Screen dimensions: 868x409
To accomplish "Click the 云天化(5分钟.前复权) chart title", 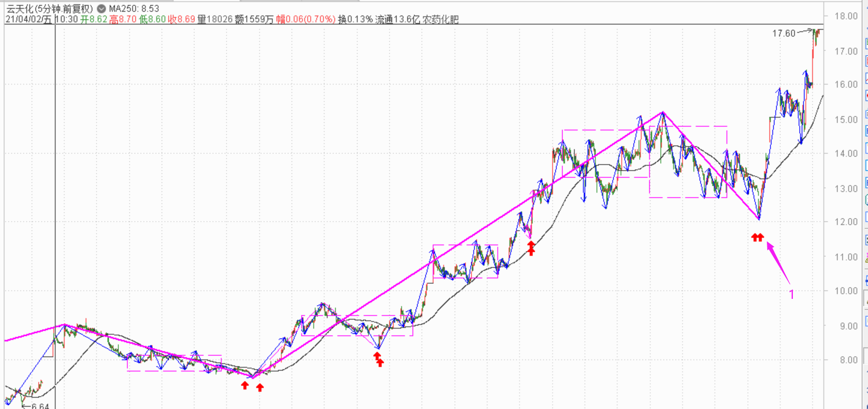I will point(50,9).
